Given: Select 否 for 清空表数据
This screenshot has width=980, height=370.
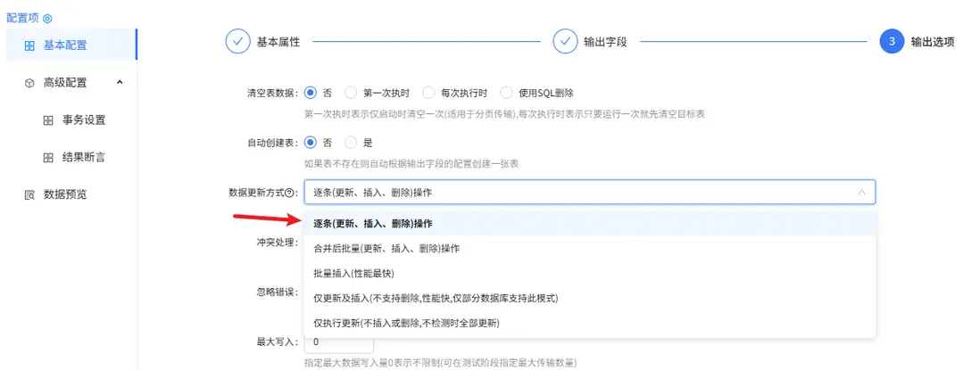Looking at the screenshot, I should coord(310,93).
